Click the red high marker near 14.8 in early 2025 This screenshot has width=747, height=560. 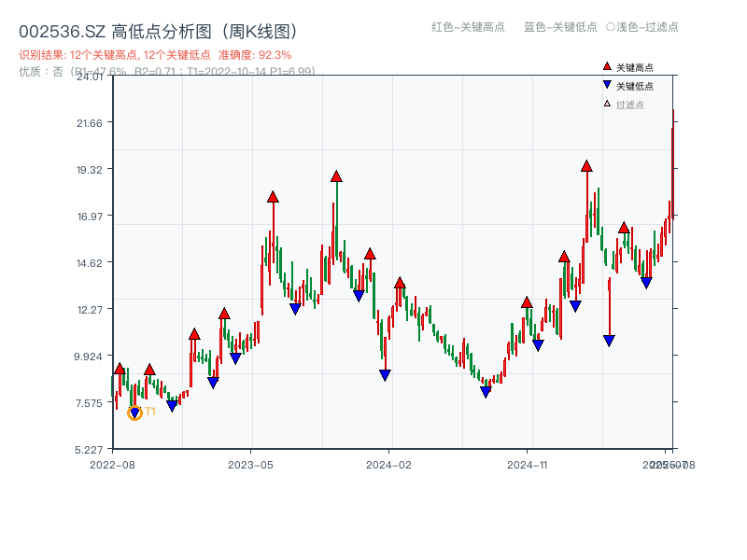click(x=564, y=257)
